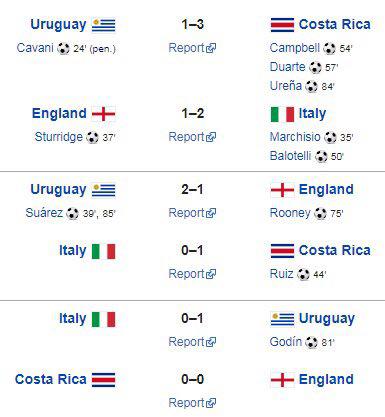Open the Sturridge player link
This screenshot has height=417, width=385.
coord(59,137)
